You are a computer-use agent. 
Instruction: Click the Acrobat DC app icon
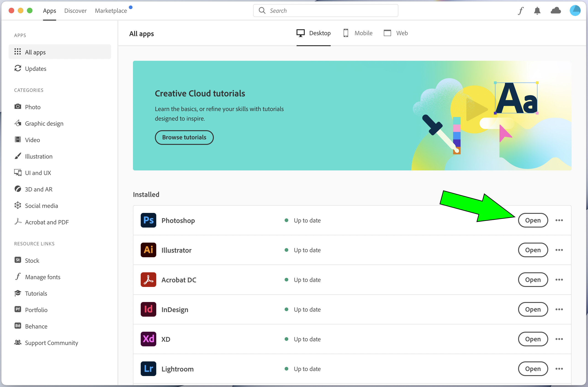(x=148, y=279)
